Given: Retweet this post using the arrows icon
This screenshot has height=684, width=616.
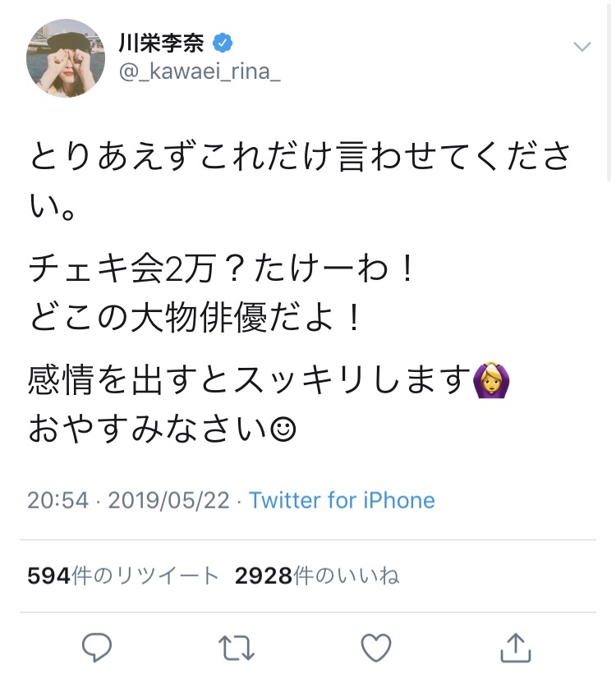Looking at the screenshot, I should pos(237,648).
